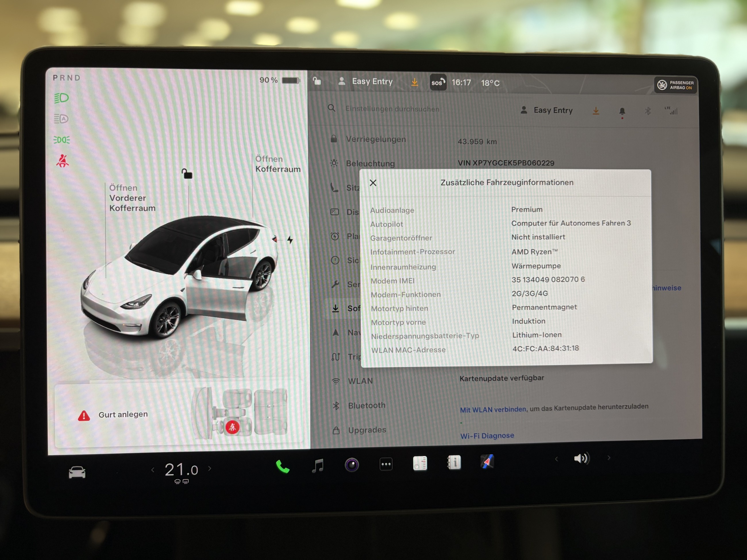Screen dimensions: 747x560
Task: Tap the SOS icon
Action: 438,82
